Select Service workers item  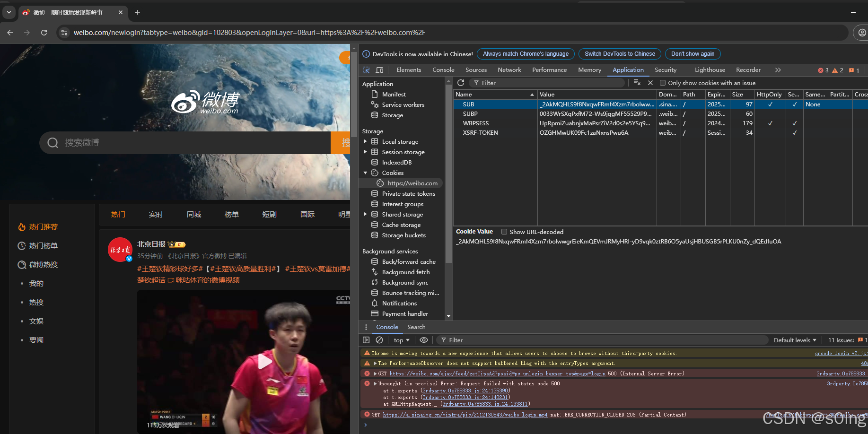pyautogui.click(x=403, y=105)
